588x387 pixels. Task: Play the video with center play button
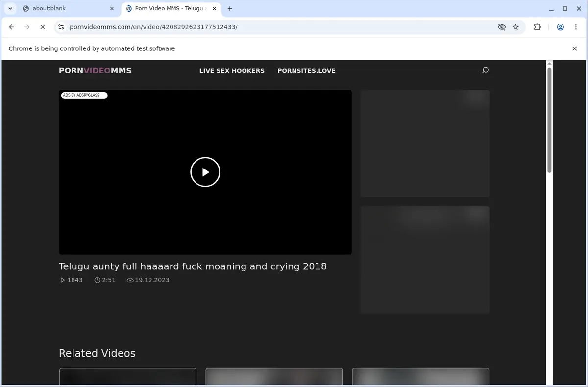(205, 172)
